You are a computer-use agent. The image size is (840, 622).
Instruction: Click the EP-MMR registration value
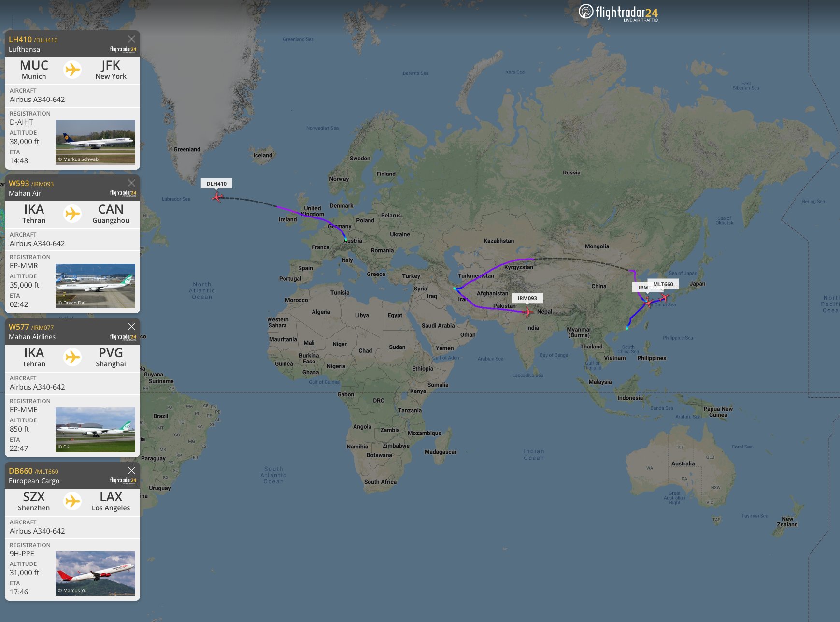tap(24, 266)
